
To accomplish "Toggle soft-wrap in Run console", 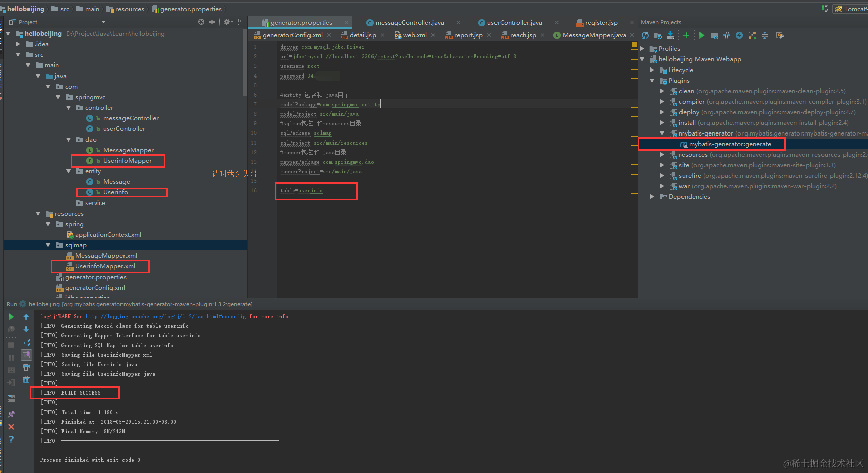I will [x=26, y=342].
